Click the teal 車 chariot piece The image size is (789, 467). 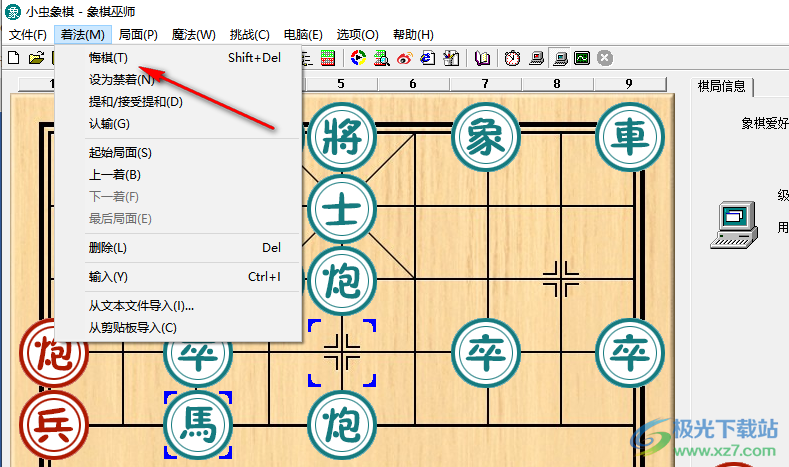630,137
